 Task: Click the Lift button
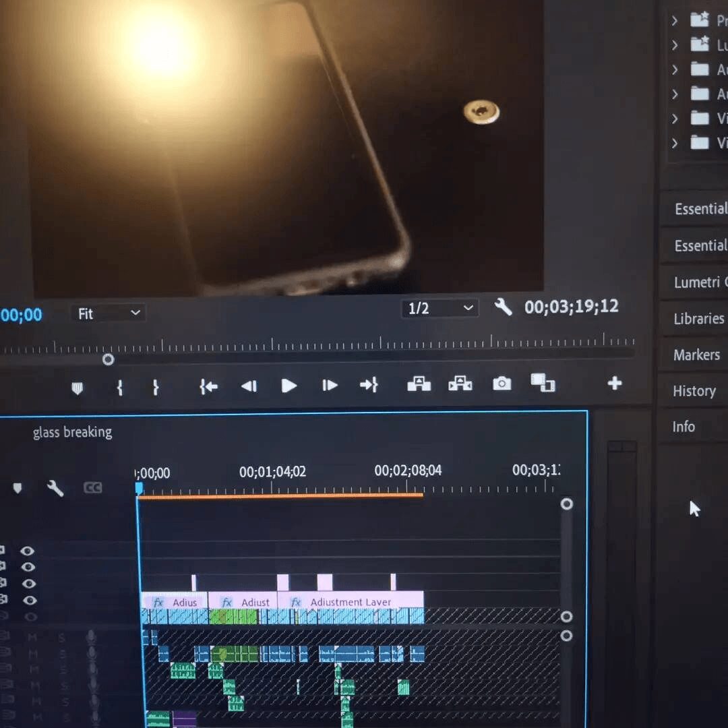(x=419, y=384)
